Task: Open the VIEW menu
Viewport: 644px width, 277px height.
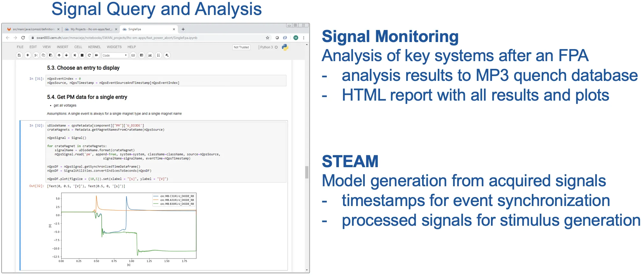Action: [x=47, y=47]
